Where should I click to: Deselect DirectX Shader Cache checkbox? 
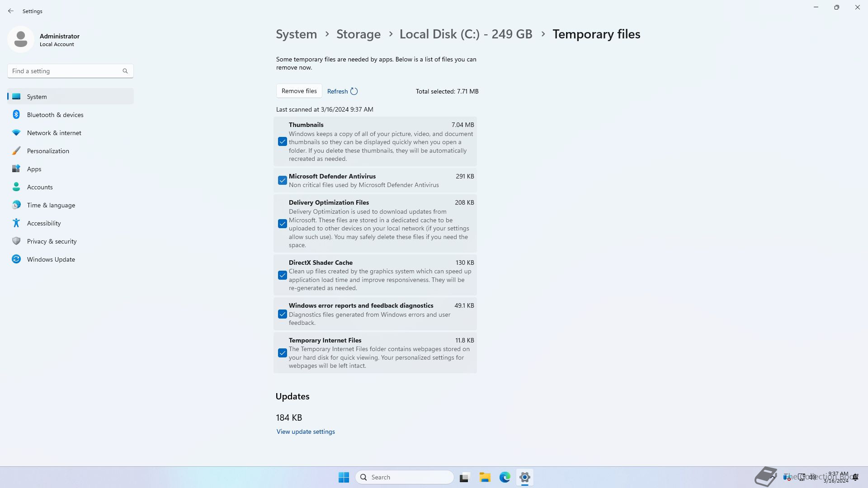click(x=283, y=275)
